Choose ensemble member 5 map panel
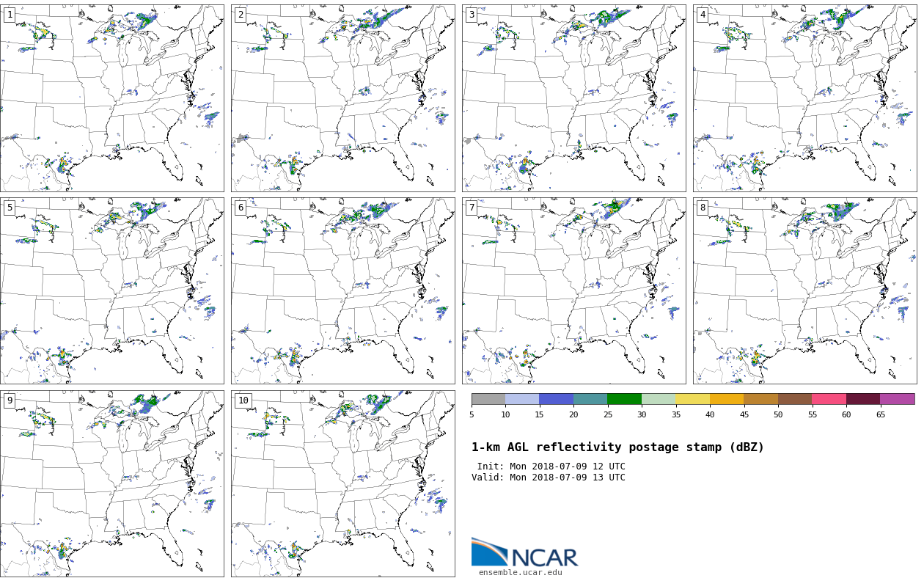This screenshot has height=578, width=924. point(112,290)
